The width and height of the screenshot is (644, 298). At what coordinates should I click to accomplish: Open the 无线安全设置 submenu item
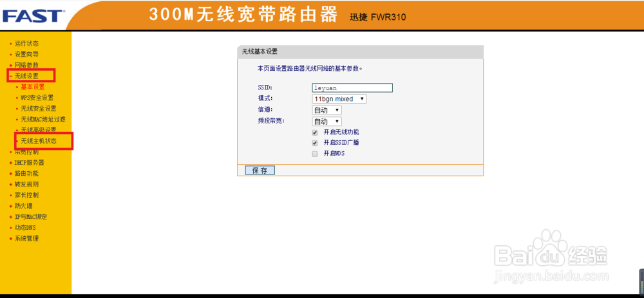(x=39, y=108)
